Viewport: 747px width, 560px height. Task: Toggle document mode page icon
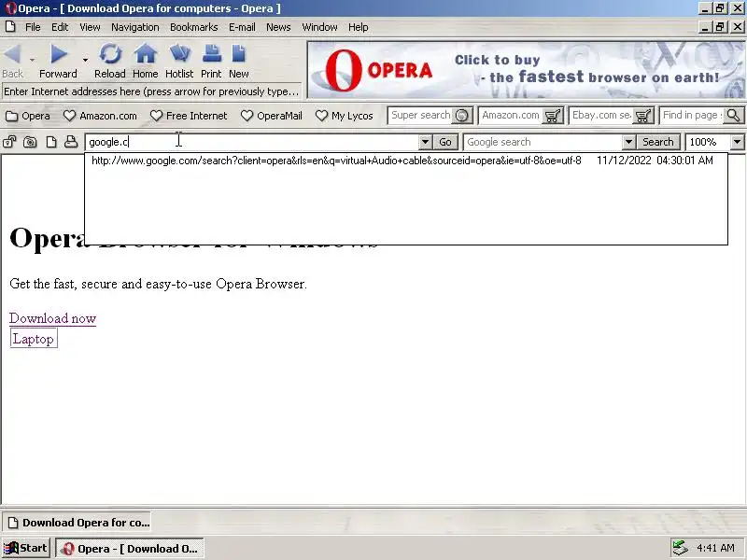point(51,142)
